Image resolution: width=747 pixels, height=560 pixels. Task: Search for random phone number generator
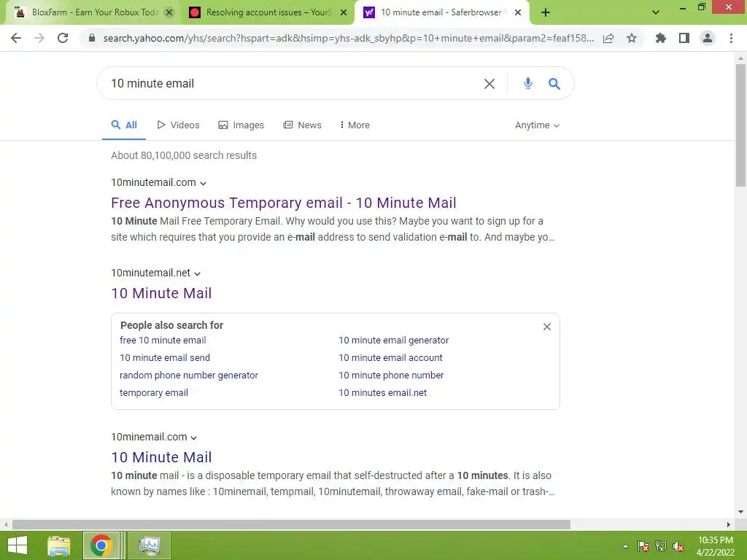(189, 376)
